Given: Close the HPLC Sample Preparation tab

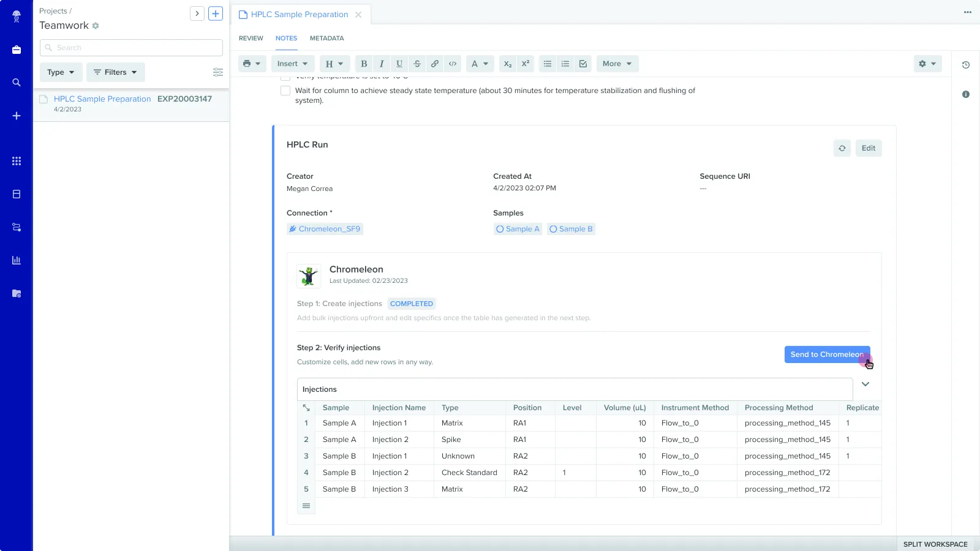Looking at the screenshot, I should 358,15.
